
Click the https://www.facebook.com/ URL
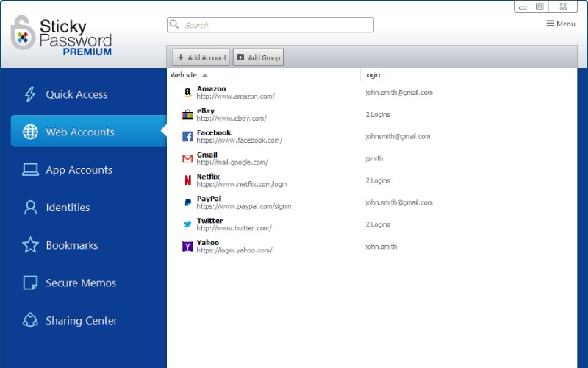pyautogui.click(x=240, y=140)
